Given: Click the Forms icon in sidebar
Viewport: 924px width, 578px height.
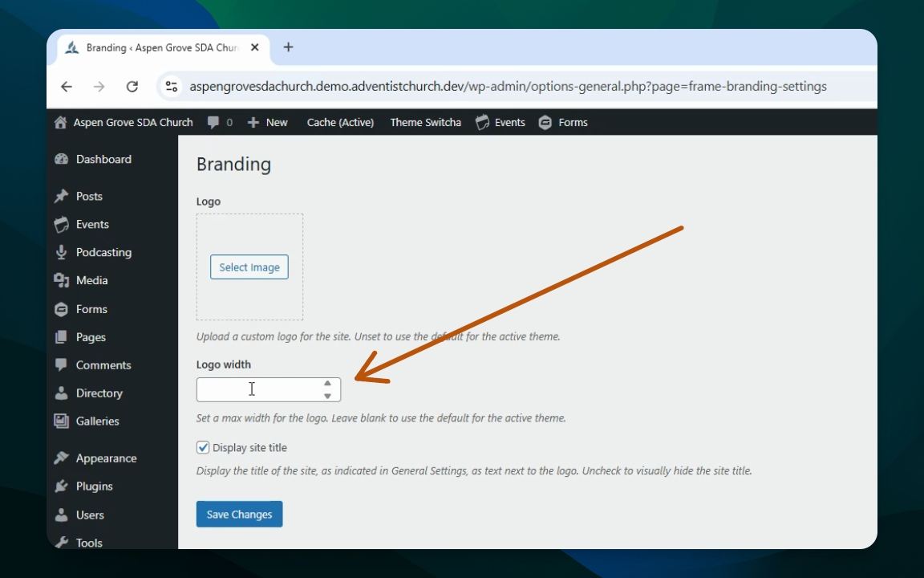Looking at the screenshot, I should click(61, 309).
